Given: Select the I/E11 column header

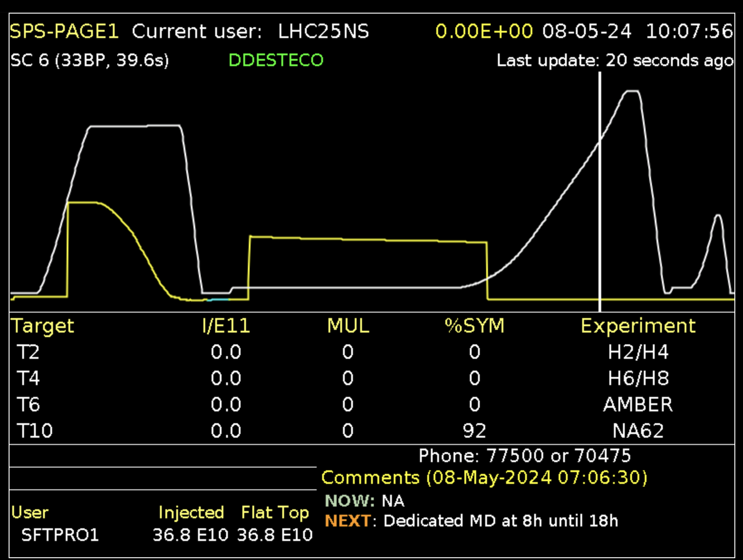Looking at the screenshot, I should (226, 326).
